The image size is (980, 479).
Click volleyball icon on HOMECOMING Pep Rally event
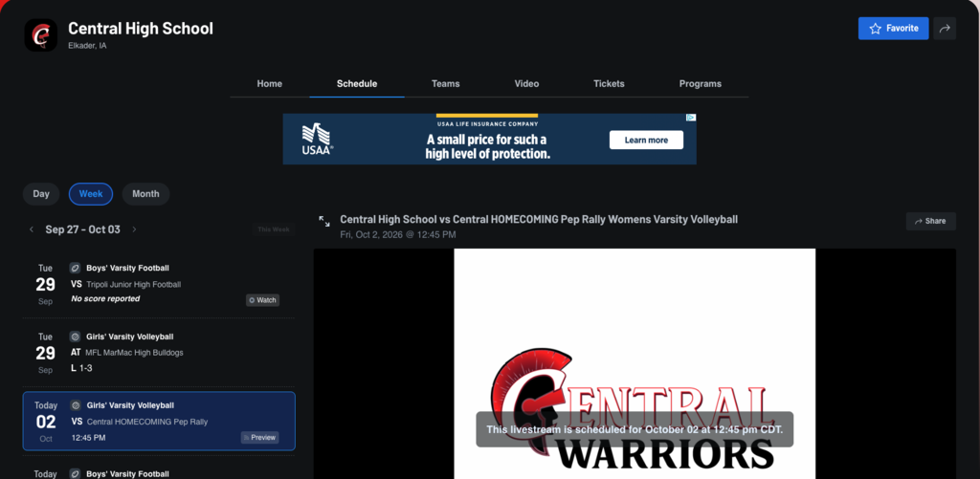point(75,405)
